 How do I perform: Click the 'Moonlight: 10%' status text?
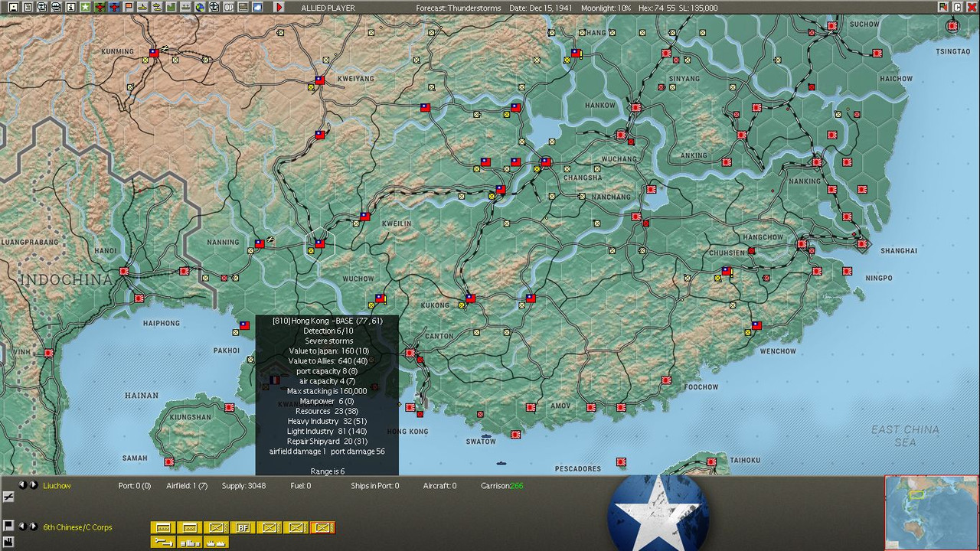click(x=606, y=8)
